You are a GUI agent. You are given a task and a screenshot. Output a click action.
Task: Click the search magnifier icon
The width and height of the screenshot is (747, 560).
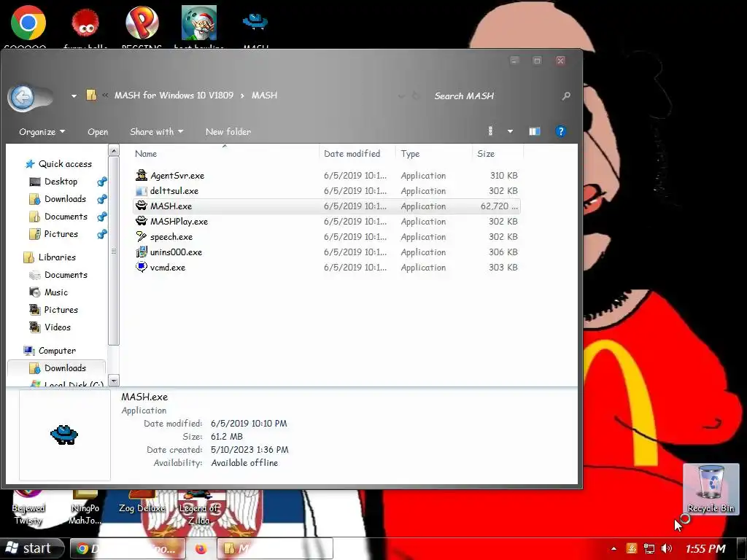tap(566, 96)
